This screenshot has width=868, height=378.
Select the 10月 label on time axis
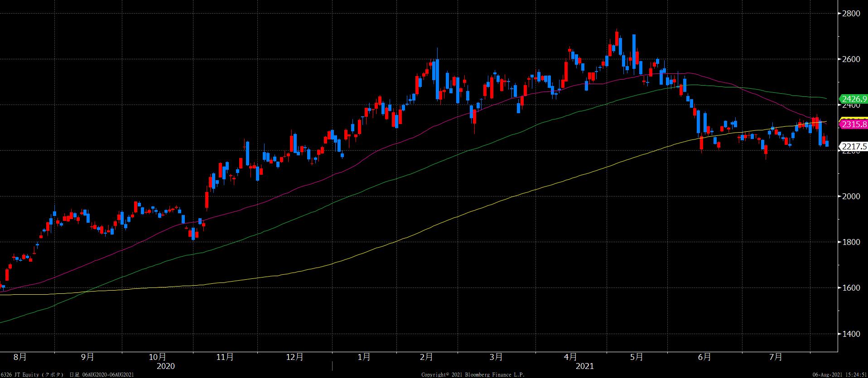click(x=157, y=357)
